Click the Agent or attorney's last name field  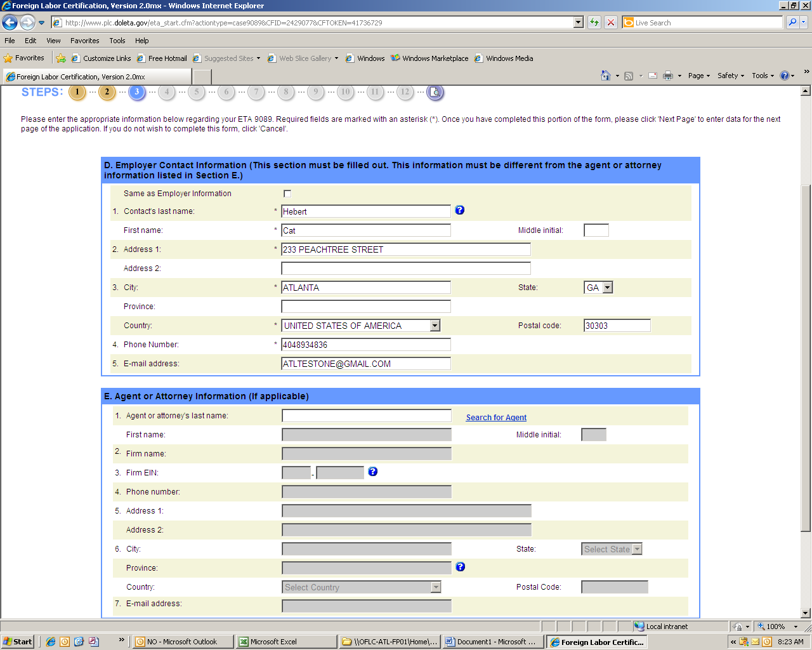tap(367, 416)
